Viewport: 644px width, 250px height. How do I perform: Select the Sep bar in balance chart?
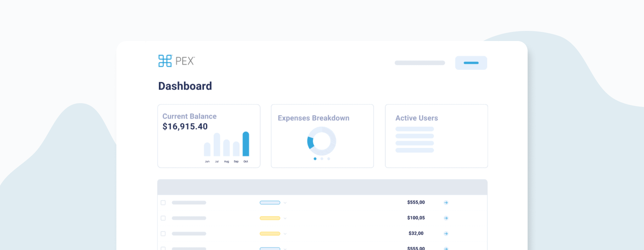pos(236,149)
